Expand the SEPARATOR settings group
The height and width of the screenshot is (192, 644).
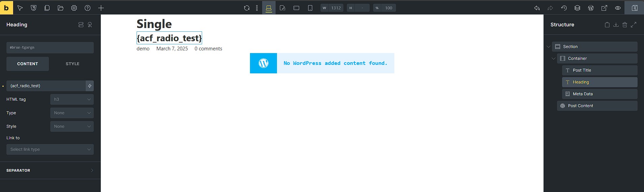(50, 170)
